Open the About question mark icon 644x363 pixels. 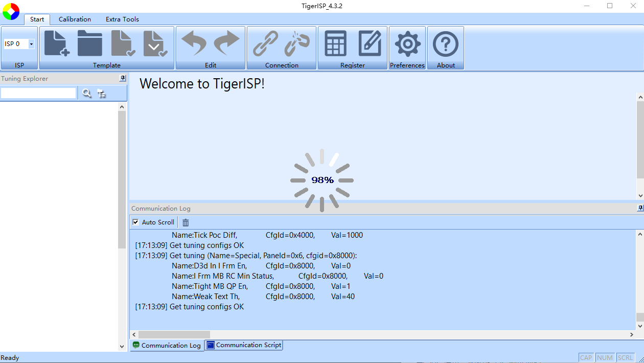445,43
